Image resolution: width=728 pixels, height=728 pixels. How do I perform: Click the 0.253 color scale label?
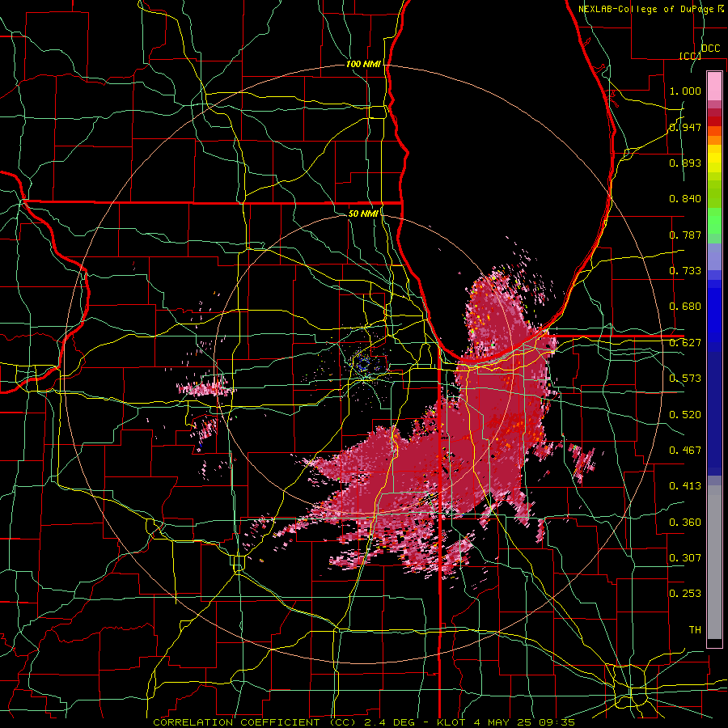click(x=685, y=594)
